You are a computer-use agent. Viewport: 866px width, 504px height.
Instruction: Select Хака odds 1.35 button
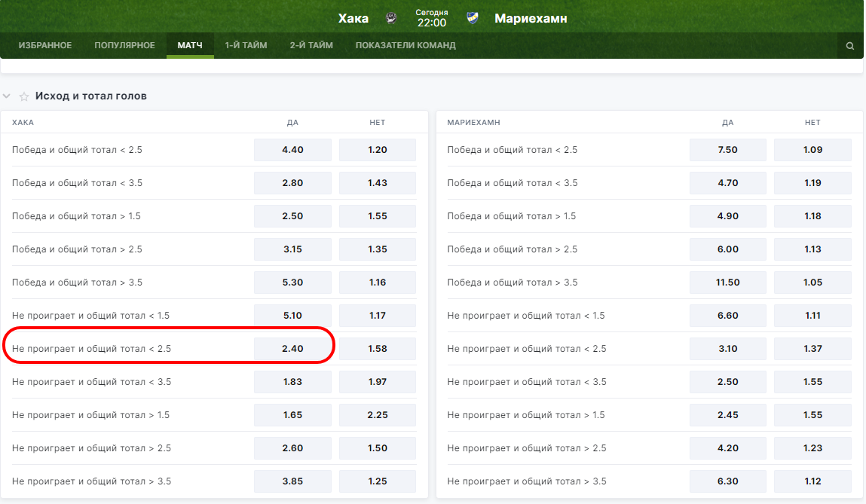coord(378,249)
